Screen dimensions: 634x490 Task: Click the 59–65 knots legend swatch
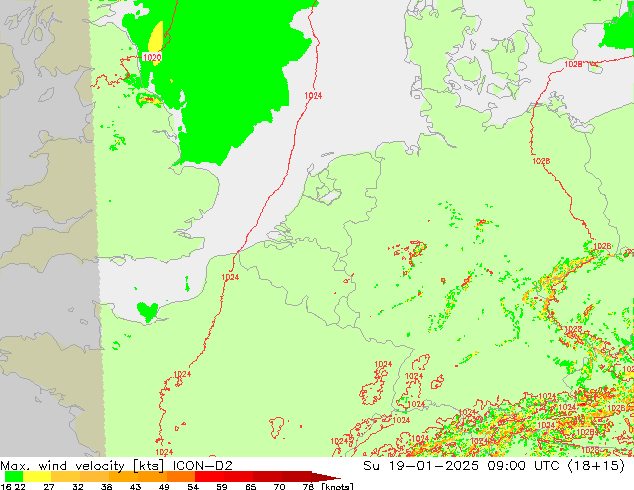pos(238,477)
